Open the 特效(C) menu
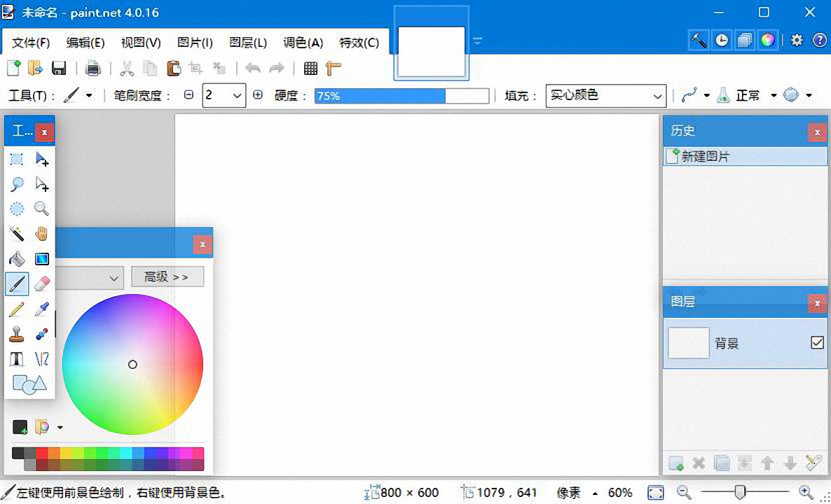831x504 pixels. [359, 42]
